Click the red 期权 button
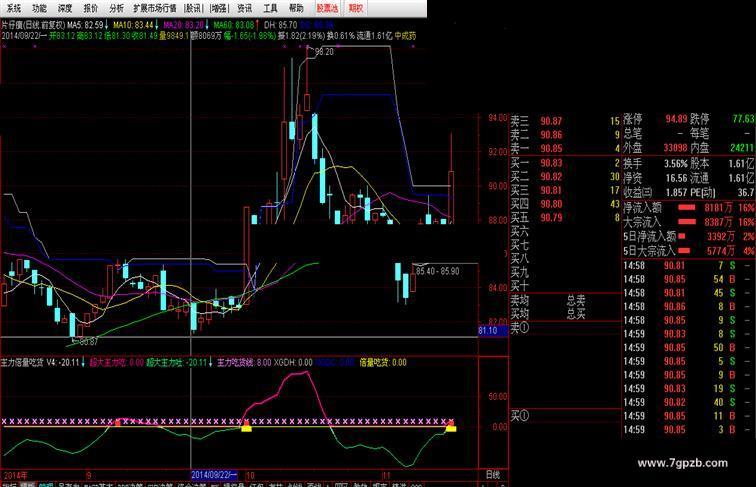 coord(355,8)
